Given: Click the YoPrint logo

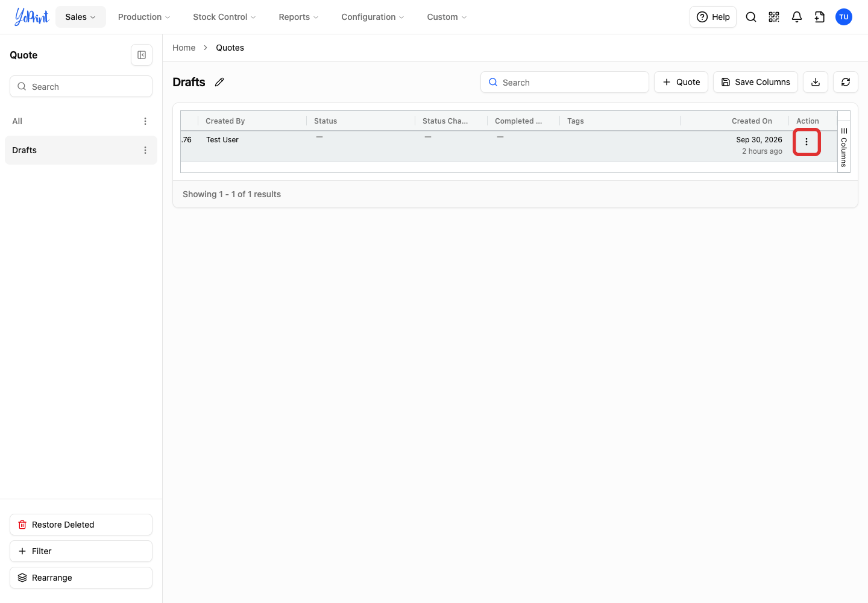Looking at the screenshot, I should pos(32,17).
